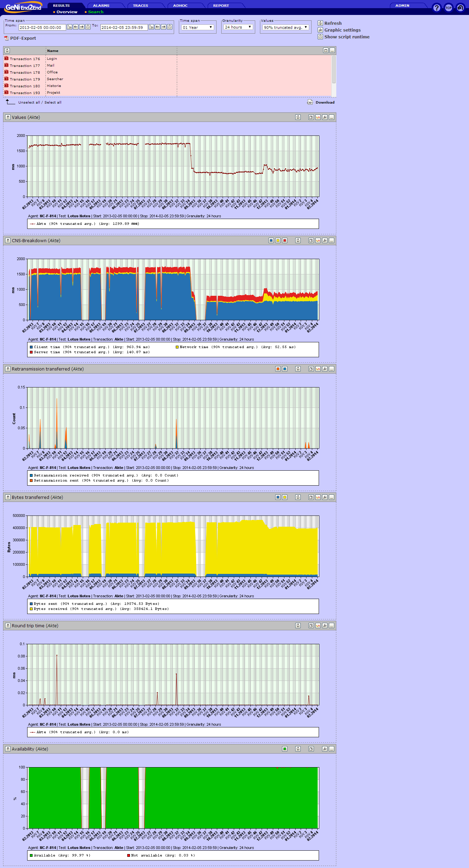Open the help question mark icon

click(436, 8)
